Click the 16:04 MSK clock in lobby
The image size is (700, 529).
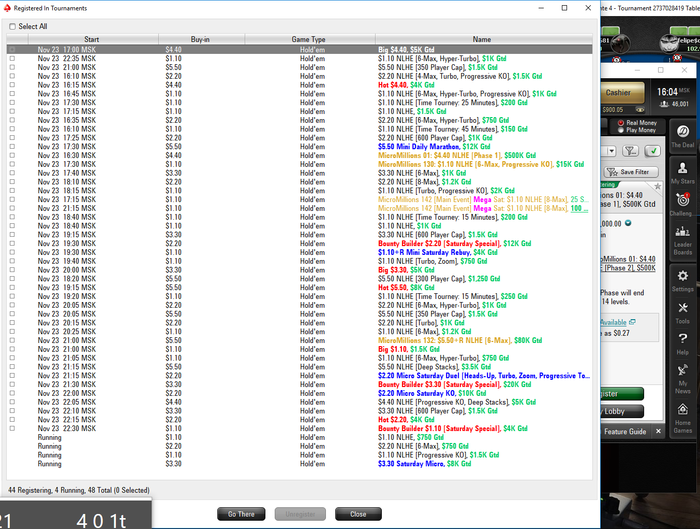(x=673, y=92)
